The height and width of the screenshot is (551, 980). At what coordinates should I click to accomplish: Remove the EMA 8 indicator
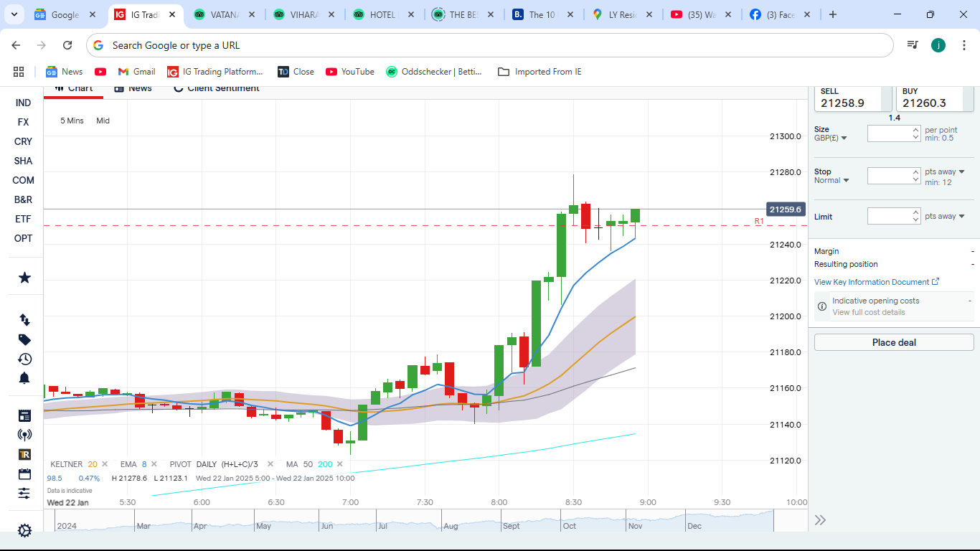pos(154,464)
